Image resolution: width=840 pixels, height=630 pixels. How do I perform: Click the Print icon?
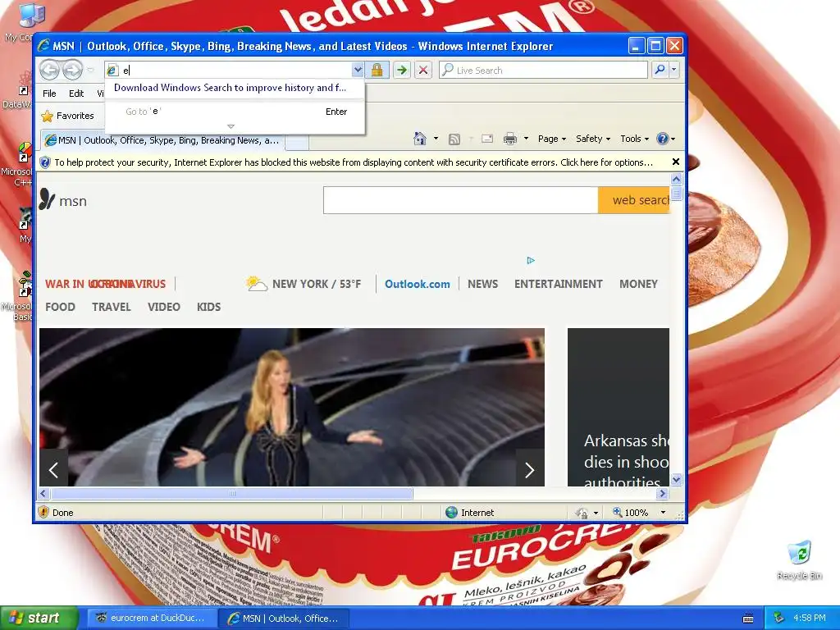[510, 139]
